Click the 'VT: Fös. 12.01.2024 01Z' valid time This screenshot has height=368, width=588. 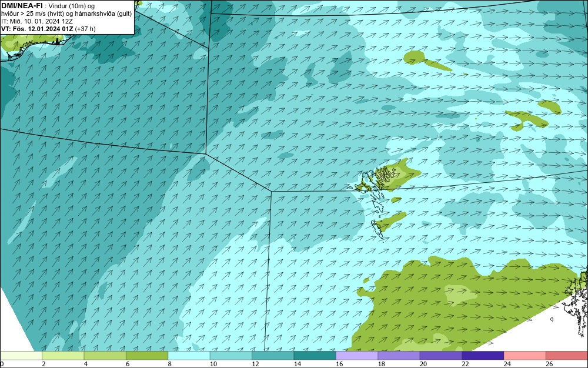tap(37, 29)
